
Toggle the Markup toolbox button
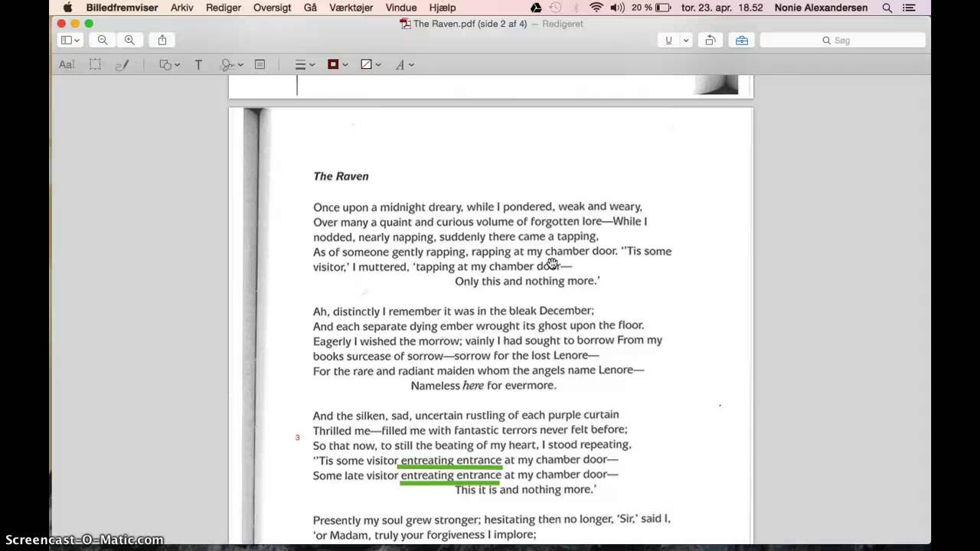click(x=741, y=40)
